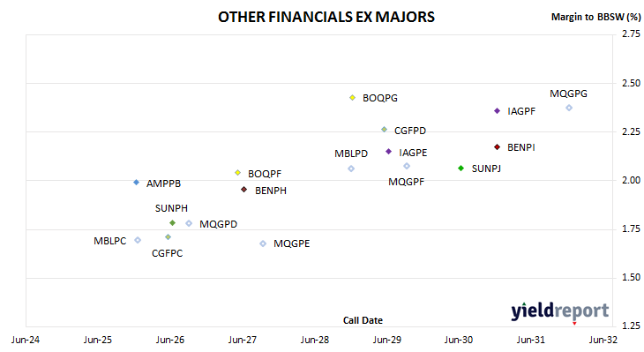The image size is (644, 352).
Task: Select the purple IAGPE marker
Action: click(388, 152)
